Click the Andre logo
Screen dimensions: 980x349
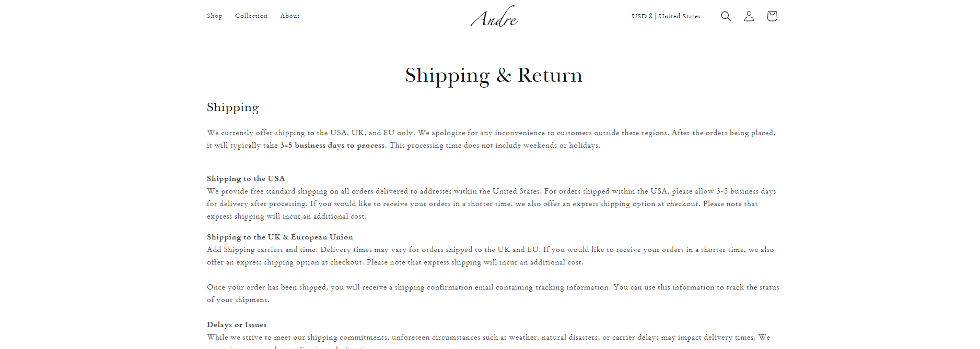click(x=494, y=17)
